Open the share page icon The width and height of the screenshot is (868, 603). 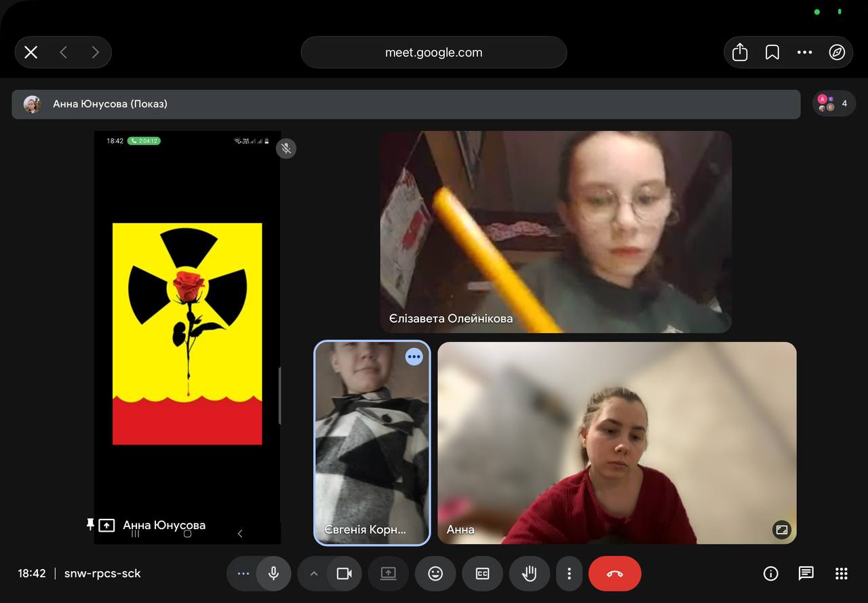pyautogui.click(x=740, y=52)
